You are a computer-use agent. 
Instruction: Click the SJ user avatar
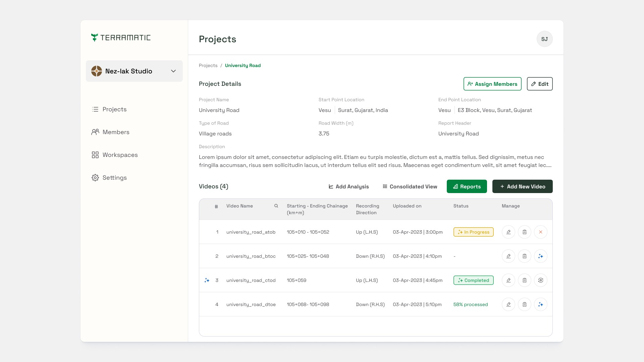pyautogui.click(x=544, y=39)
